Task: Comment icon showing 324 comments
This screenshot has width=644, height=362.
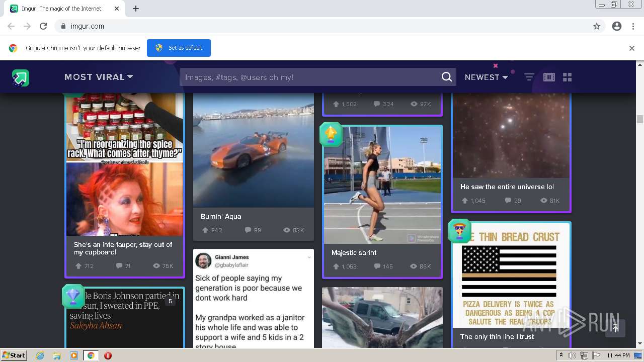Action: pos(376,104)
